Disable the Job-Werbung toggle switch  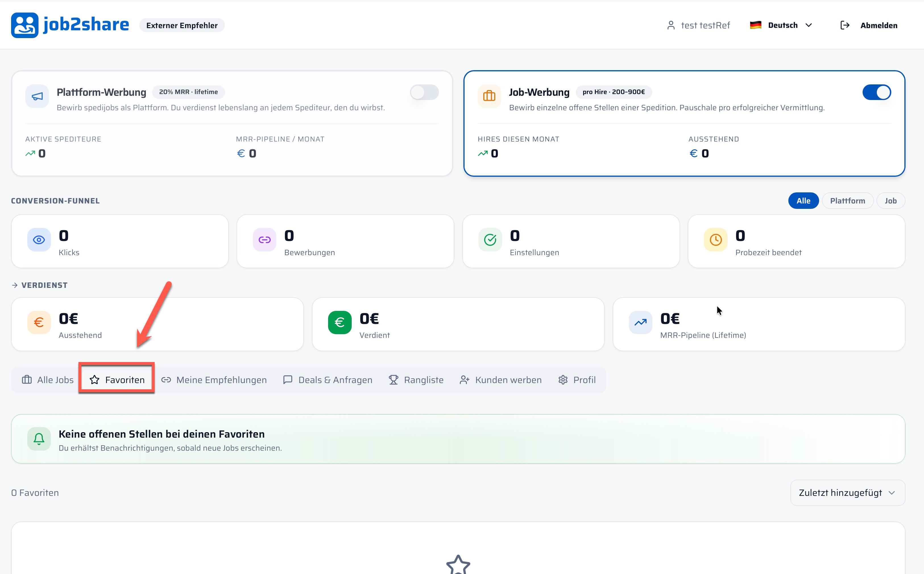[877, 92]
